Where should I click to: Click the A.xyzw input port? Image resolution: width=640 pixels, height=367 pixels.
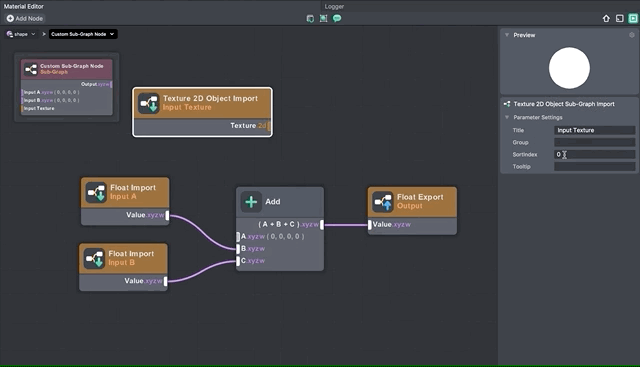click(238, 237)
